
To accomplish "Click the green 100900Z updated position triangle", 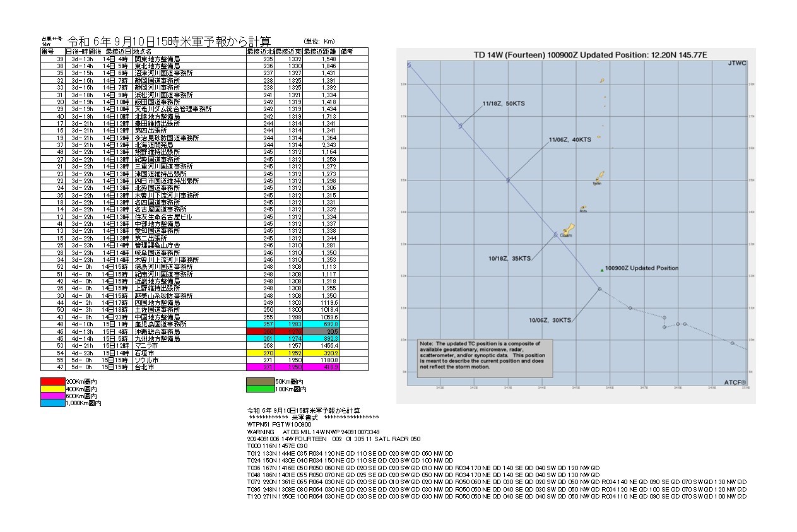I will [x=601, y=270].
